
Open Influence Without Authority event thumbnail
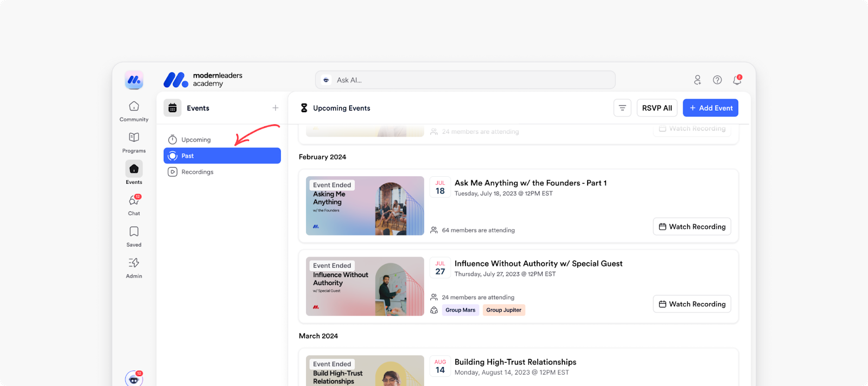pos(365,286)
